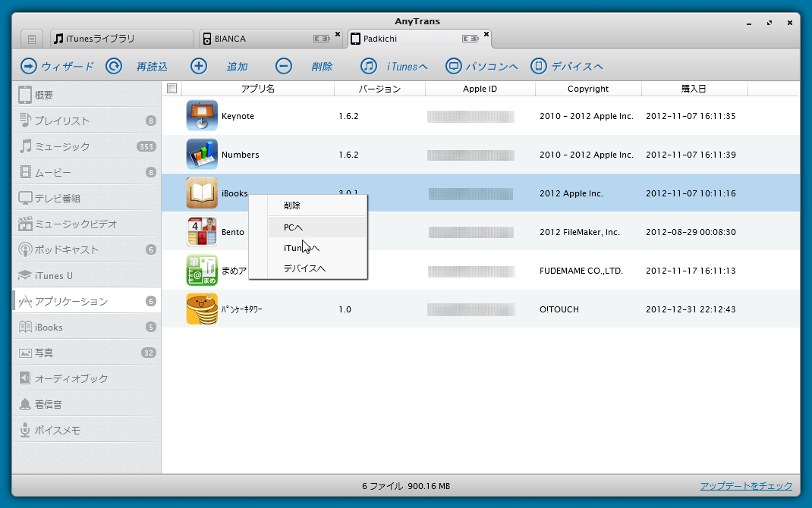The width and height of the screenshot is (812, 508).
Task: Open the ポッドキャスト sidebar section
Action: 87,250
